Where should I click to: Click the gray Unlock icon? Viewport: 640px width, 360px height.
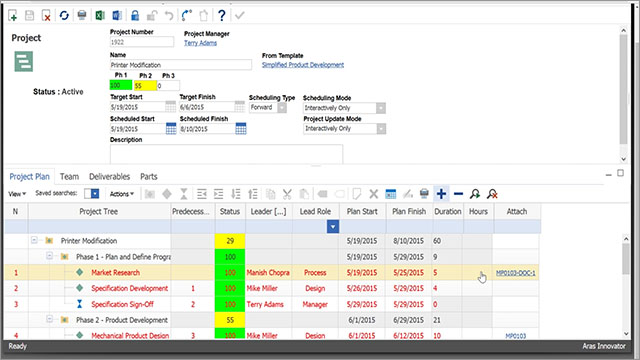152,16
